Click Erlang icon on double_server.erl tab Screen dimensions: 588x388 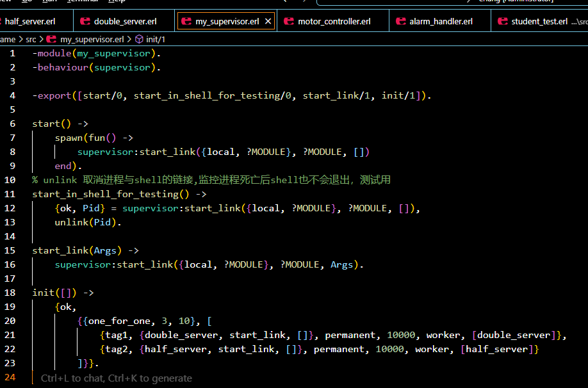pyautogui.click(x=85, y=21)
